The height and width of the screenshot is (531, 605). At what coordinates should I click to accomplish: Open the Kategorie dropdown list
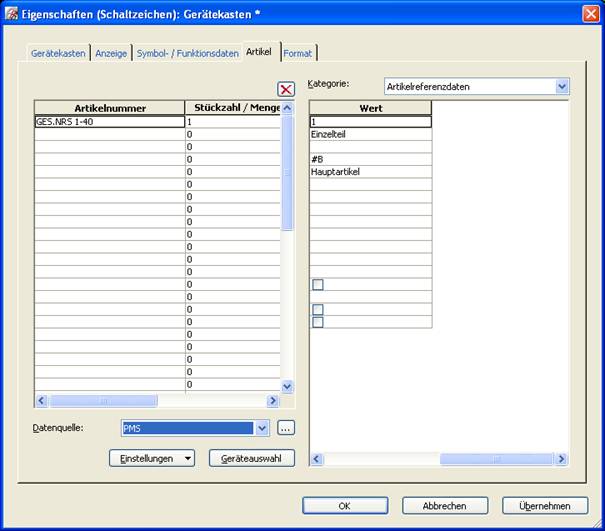click(561, 87)
